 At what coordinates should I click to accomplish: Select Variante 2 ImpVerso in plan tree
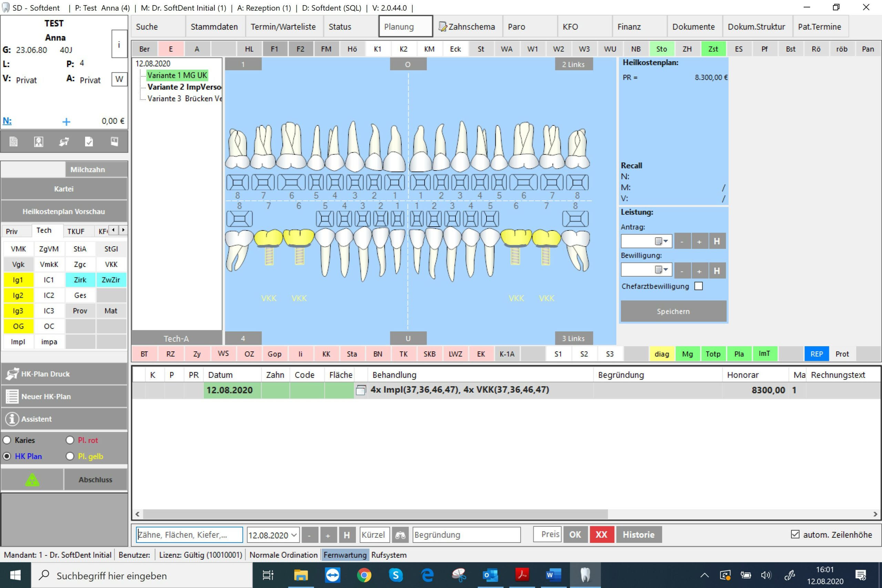coord(184,87)
